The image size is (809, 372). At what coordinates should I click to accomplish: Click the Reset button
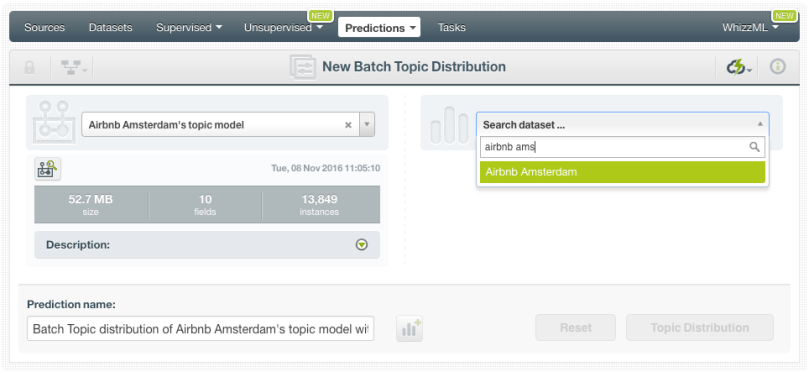click(575, 328)
